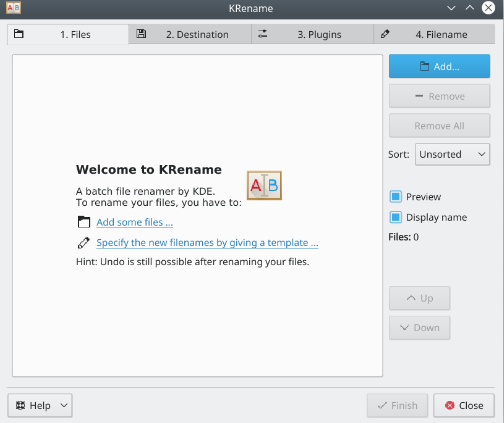Click the folder icon on the Files tab
This screenshot has height=423, width=504.
pyautogui.click(x=19, y=34)
